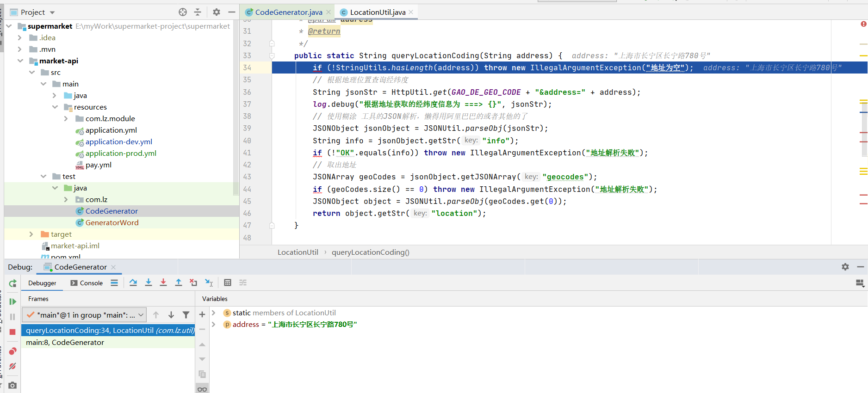Viewport: 868px width, 393px height.
Task: Click queryLocationCoding() breadcrumb
Action: tap(370, 252)
